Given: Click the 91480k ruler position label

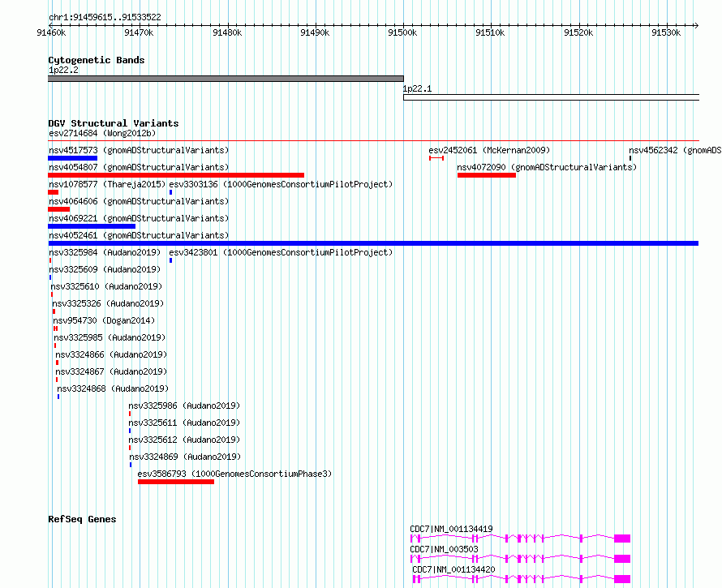Looking at the screenshot, I should 227,32.
